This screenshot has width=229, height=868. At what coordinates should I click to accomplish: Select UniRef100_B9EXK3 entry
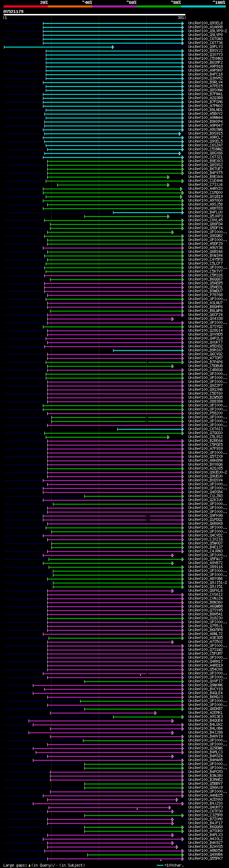[205, 161]
